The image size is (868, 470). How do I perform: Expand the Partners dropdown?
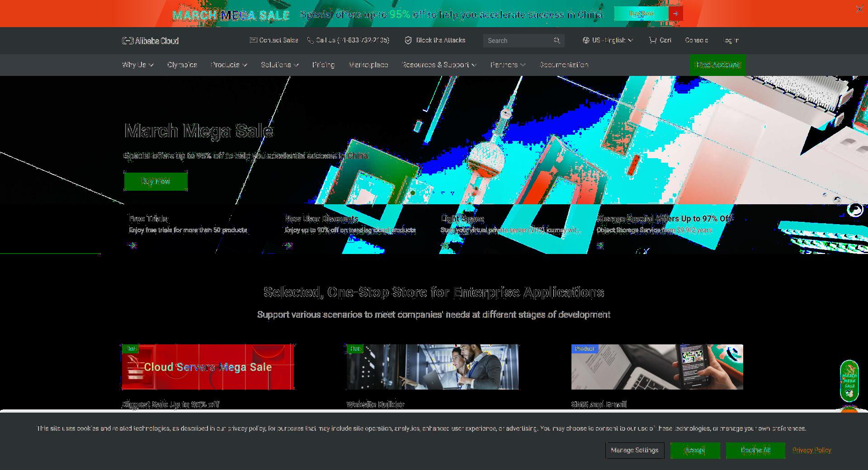coord(508,65)
